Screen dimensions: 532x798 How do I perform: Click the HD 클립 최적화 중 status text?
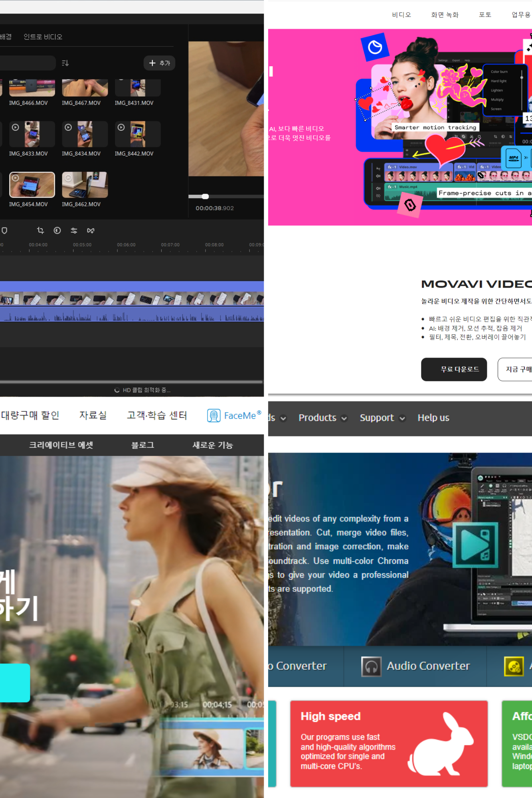pyautogui.click(x=146, y=390)
